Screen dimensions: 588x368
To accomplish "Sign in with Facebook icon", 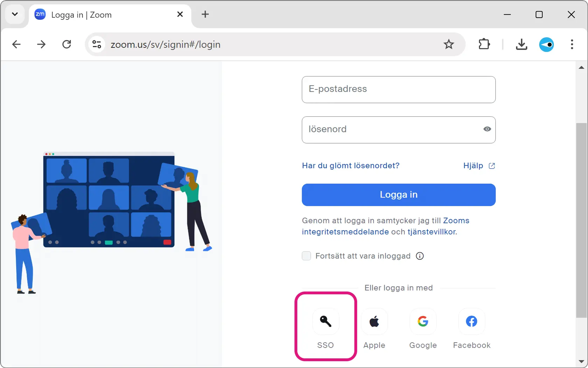I will 472,321.
